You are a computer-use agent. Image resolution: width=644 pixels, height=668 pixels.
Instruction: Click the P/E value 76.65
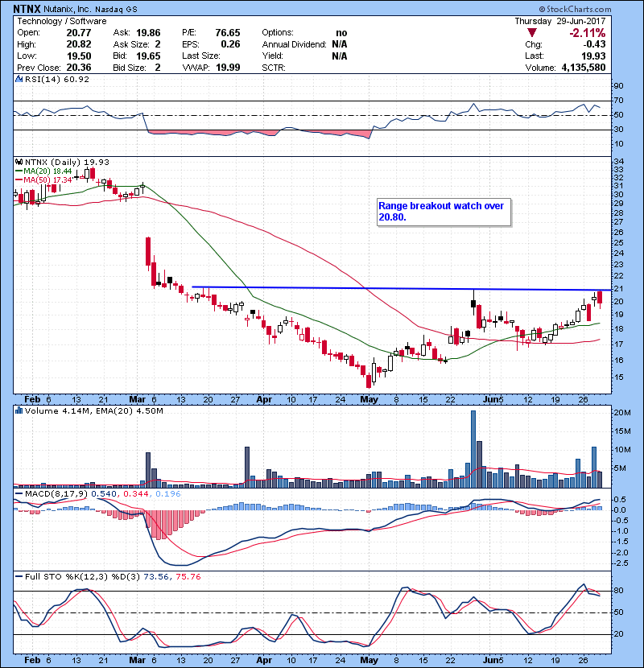228,33
